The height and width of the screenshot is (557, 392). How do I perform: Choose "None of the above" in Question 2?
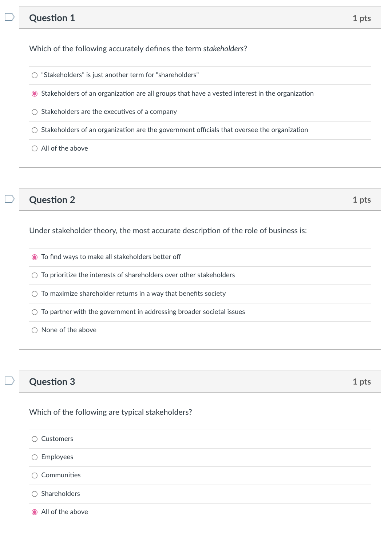(34, 330)
